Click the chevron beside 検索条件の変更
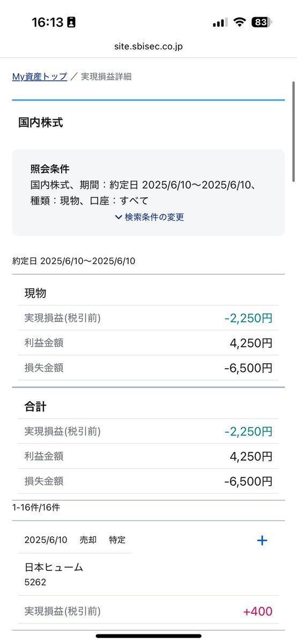Viewport: 297px width, 644px height. 118,217
